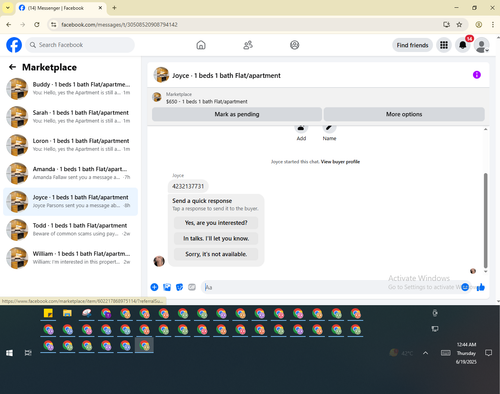The image size is (500, 394).
Task: Open the profile circle icon in navigation
Action: [x=295, y=45]
